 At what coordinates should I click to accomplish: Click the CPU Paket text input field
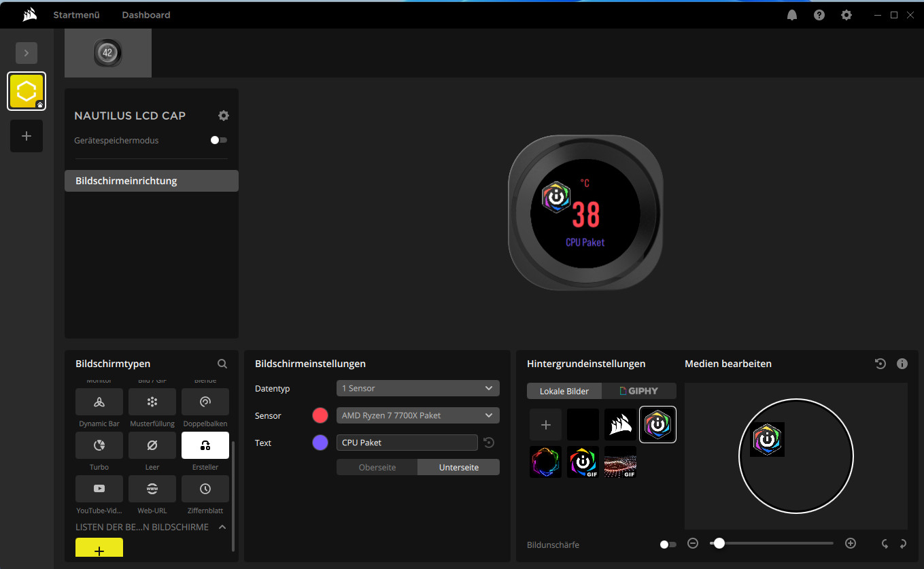(407, 443)
